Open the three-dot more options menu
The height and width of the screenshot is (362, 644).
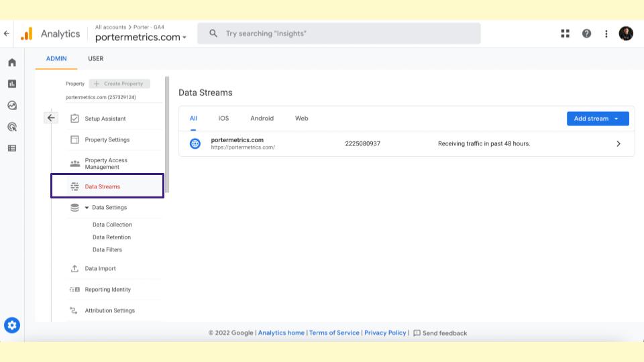(606, 34)
